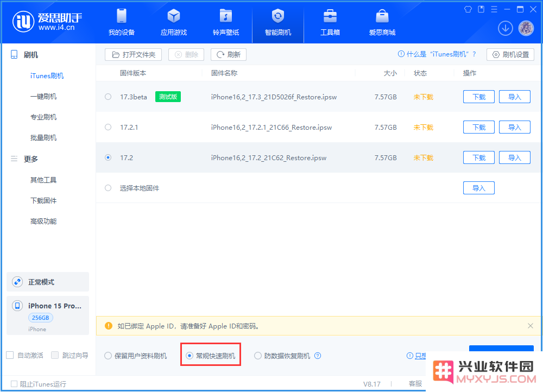Click iPhone16,2_17.2_21C62_Restore.ipsw firmware name
This screenshot has width=543, height=392.
tap(269, 157)
